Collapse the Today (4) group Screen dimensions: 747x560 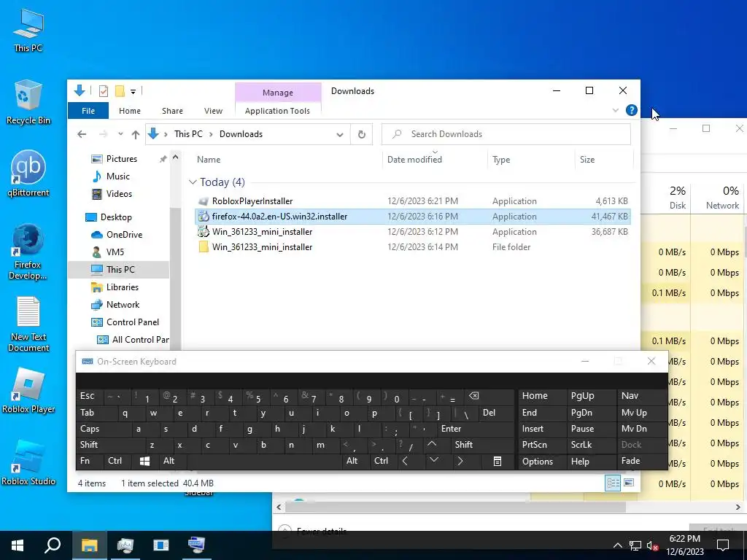193,182
